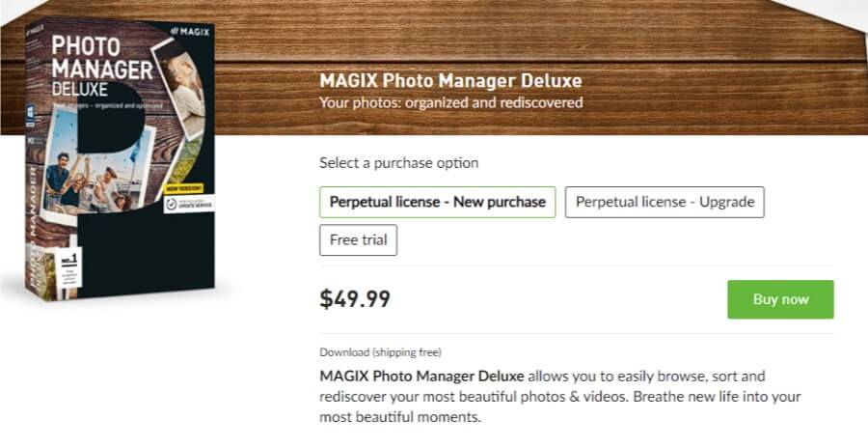Click the "Your photos: organized and rediscovered" tagline
The image size is (868, 447).
(450, 102)
